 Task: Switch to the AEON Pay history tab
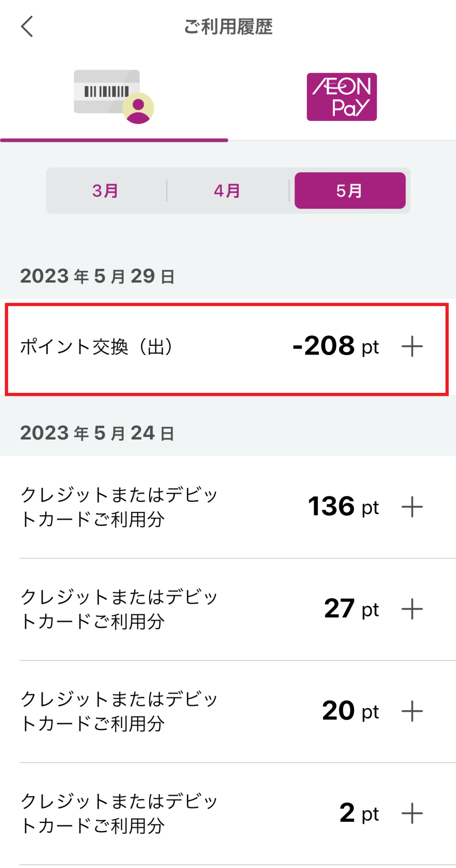point(342,97)
